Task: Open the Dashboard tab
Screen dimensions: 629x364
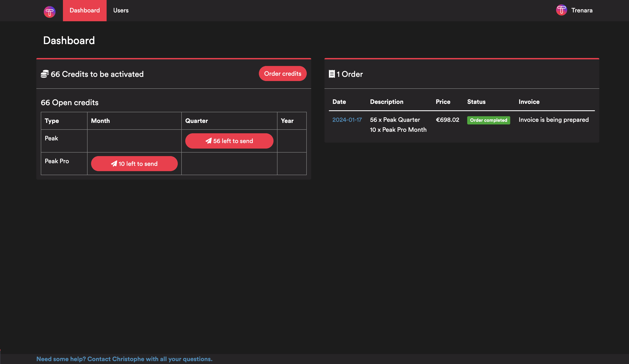Action: 85,10
